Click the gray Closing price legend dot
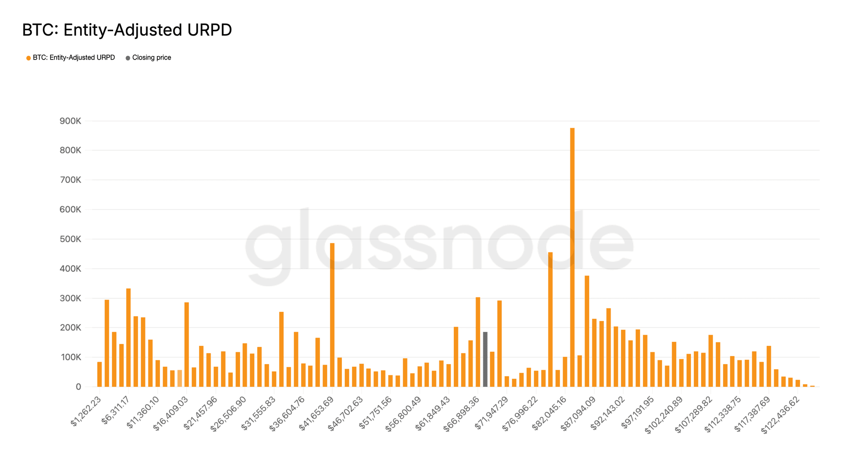The height and width of the screenshot is (455, 868). [128, 58]
